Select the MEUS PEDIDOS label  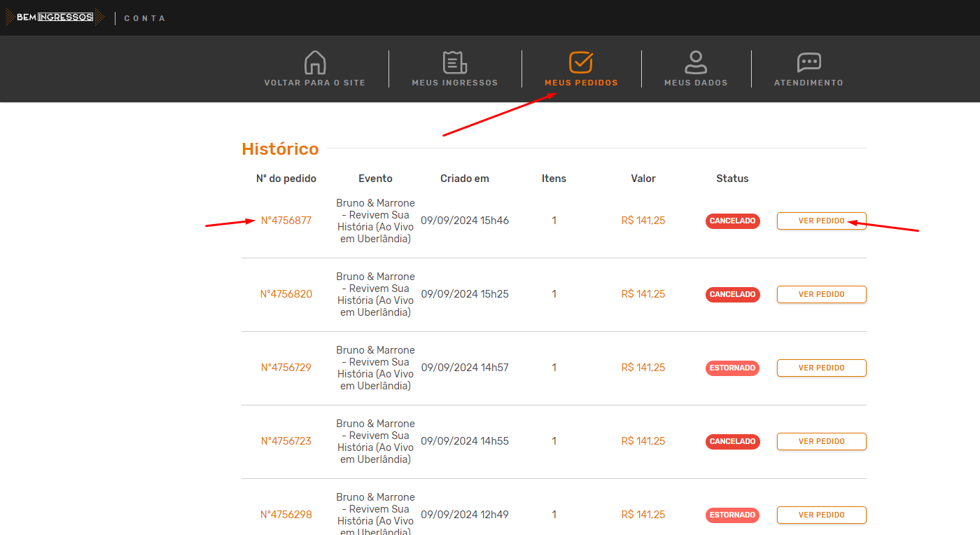pos(581,83)
